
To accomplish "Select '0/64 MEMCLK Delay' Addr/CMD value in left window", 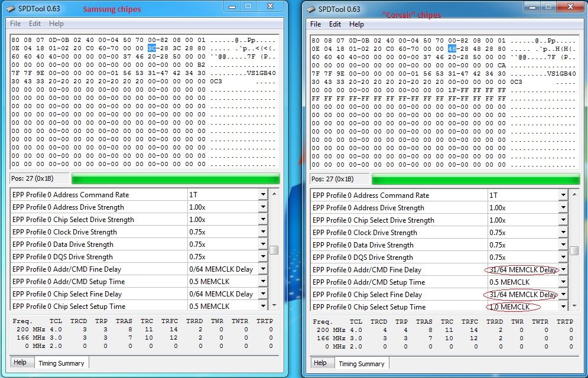I will click(221, 269).
